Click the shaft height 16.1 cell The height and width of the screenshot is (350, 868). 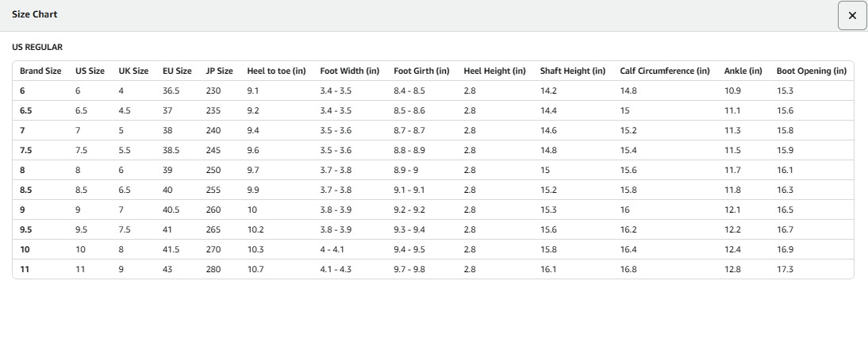click(547, 270)
